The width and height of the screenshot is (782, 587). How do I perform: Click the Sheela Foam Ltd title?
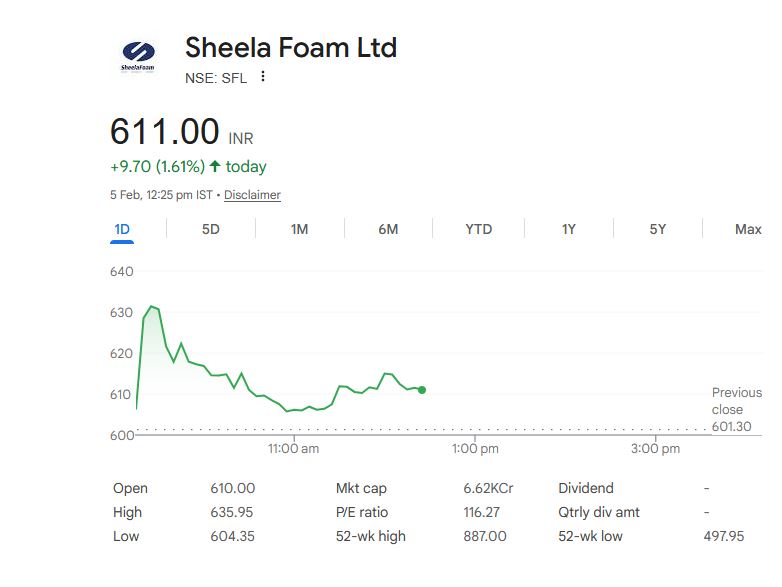click(291, 47)
